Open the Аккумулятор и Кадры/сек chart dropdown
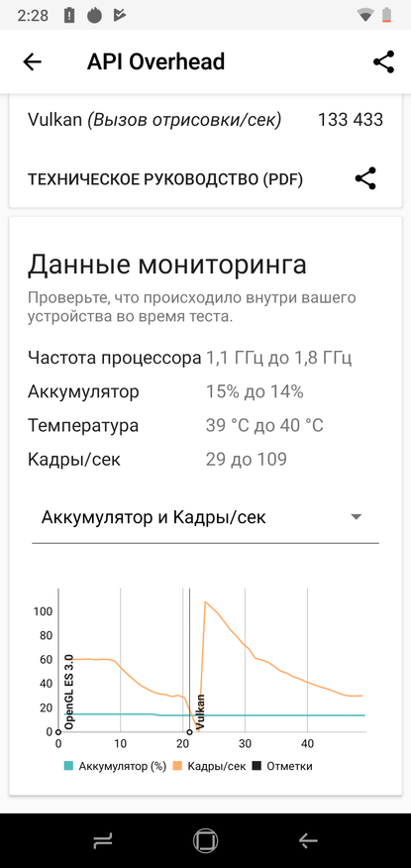 (x=205, y=517)
